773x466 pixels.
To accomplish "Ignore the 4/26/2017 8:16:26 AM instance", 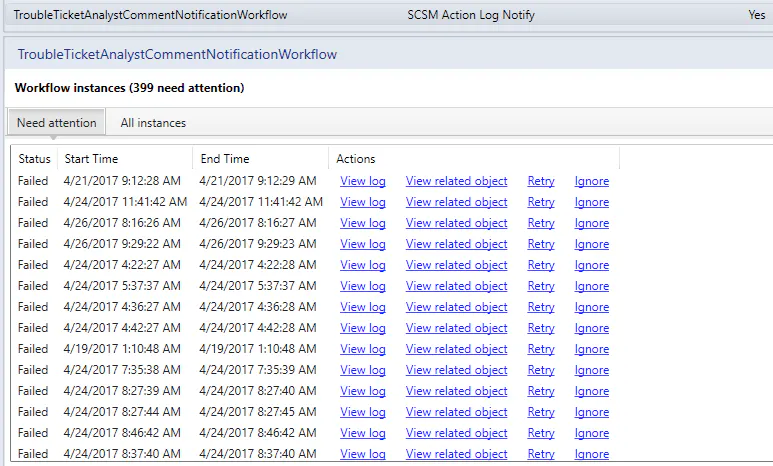I will point(592,223).
